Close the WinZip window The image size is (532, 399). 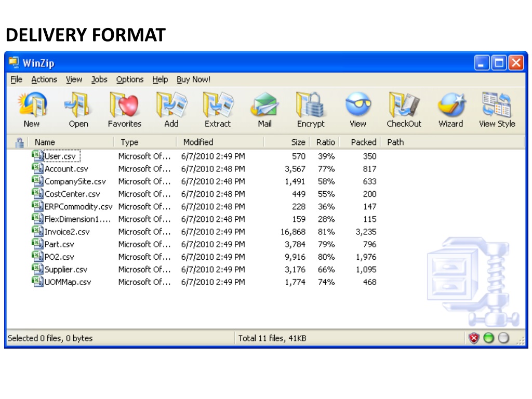516,63
